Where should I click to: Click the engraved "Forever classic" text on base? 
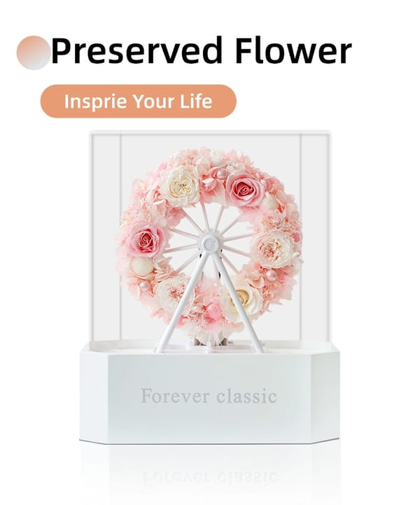click(x=209, y=396)
